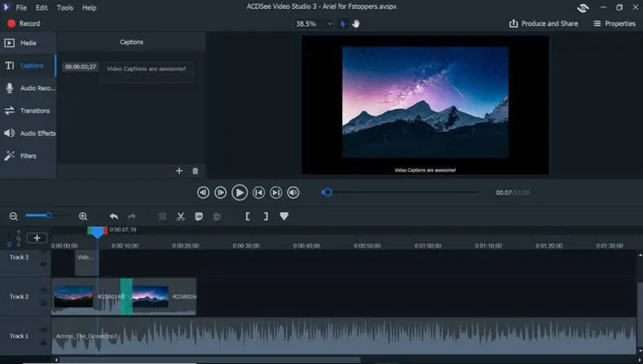The image size is (643, 364).
Task: Zoom in on the timeline
Action: coord(83,216)
